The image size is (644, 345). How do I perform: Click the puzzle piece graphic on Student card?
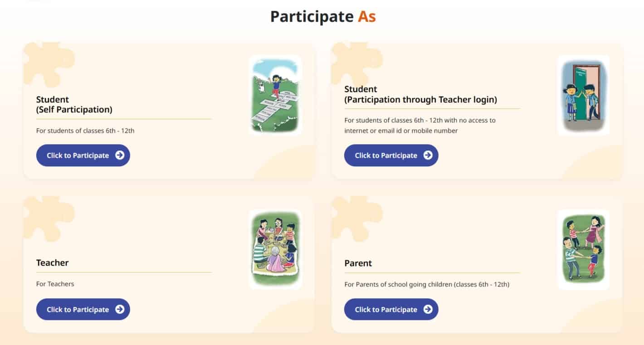[x=50, y=63]
